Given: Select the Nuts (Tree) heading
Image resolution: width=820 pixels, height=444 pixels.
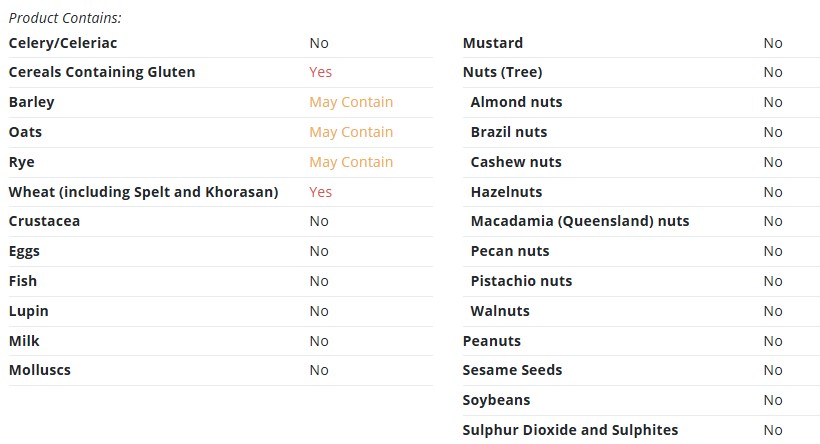Looking at the screenshot, I should (503, 72).
